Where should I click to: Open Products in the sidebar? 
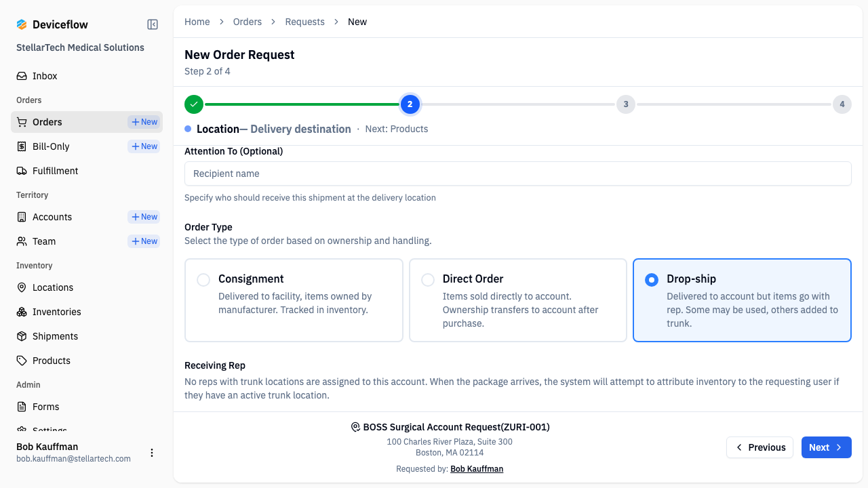(x=87, y=361)
